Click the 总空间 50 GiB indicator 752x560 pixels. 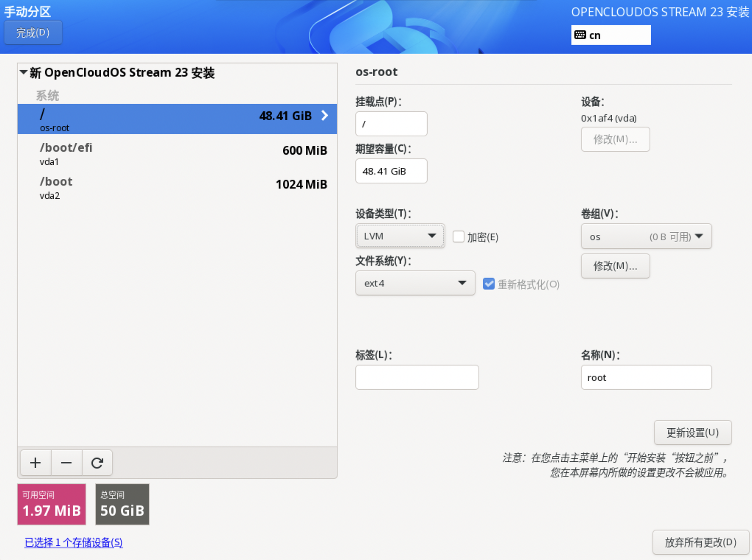pos(122,504)
